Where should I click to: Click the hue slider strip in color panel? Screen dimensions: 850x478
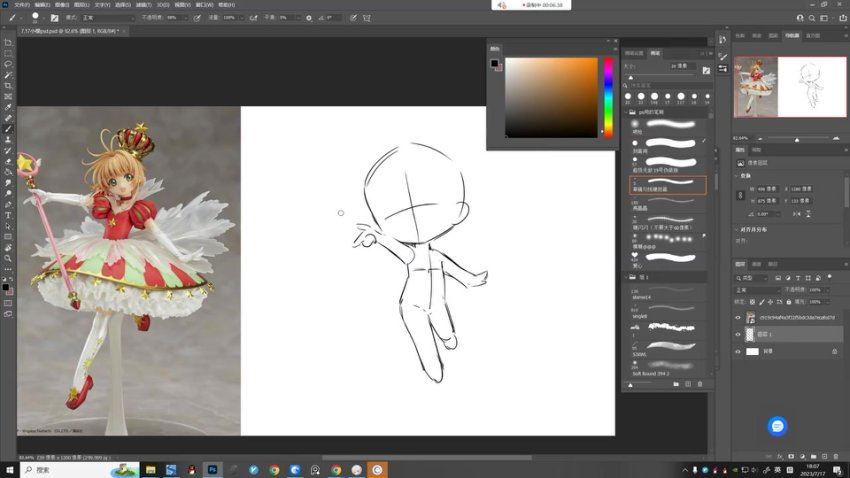coord(608,98)
